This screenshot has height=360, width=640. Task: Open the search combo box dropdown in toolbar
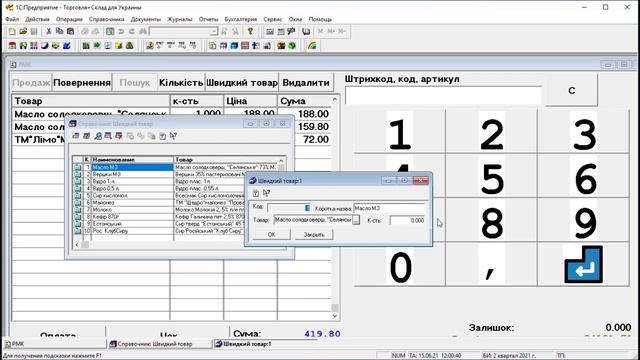[214, 31]
